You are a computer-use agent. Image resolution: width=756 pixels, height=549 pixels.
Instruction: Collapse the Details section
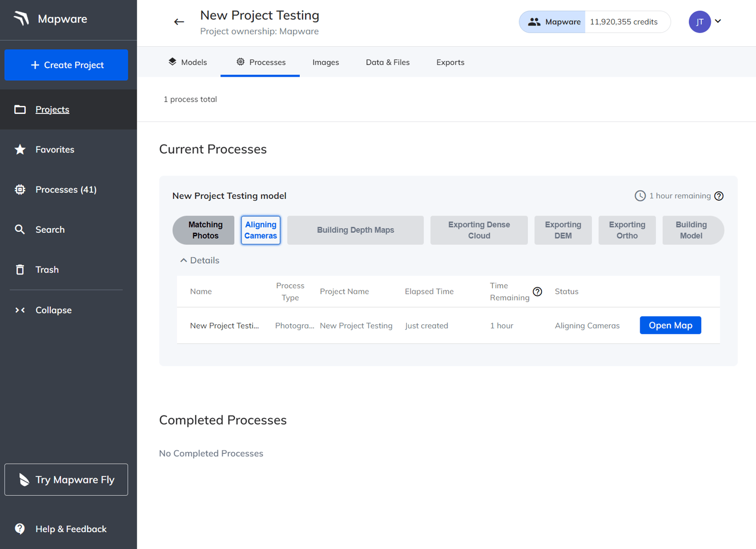[x=200, y=260]
